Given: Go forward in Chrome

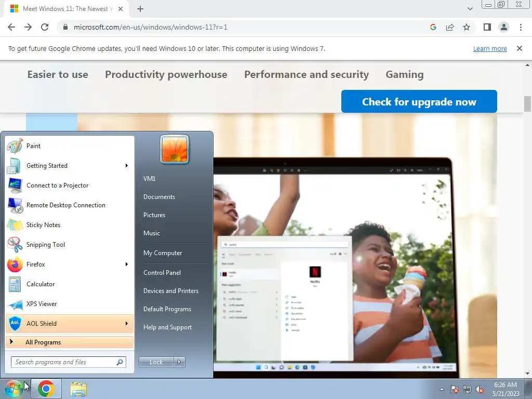Looking at the screenshot, I should (28, 27).
